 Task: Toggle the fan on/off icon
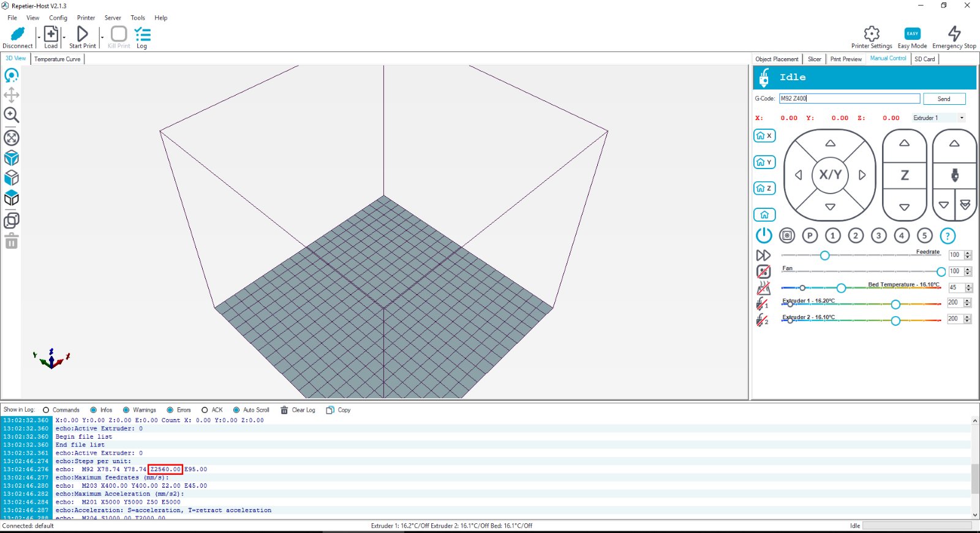(763, 271)
